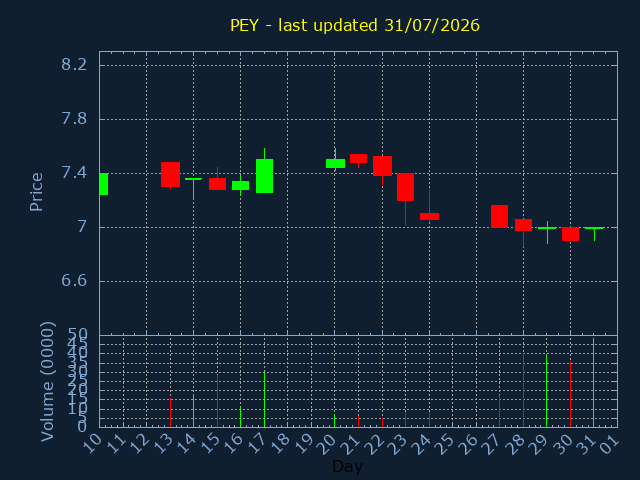Click the tallest green volume bar on day 31
The height and width of the screenshot is (480, 640).
593,382
